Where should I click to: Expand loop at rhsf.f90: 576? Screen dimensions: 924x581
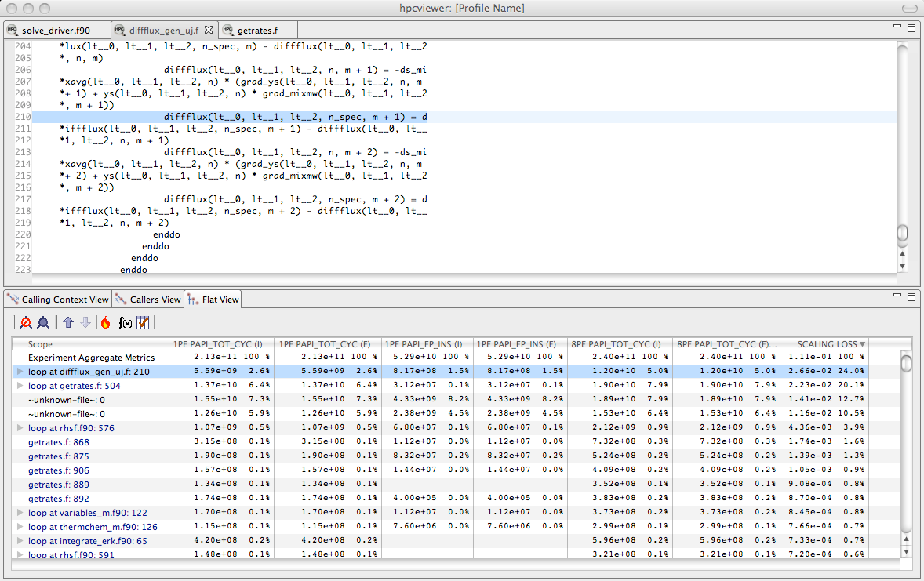(x=20, y=428)
